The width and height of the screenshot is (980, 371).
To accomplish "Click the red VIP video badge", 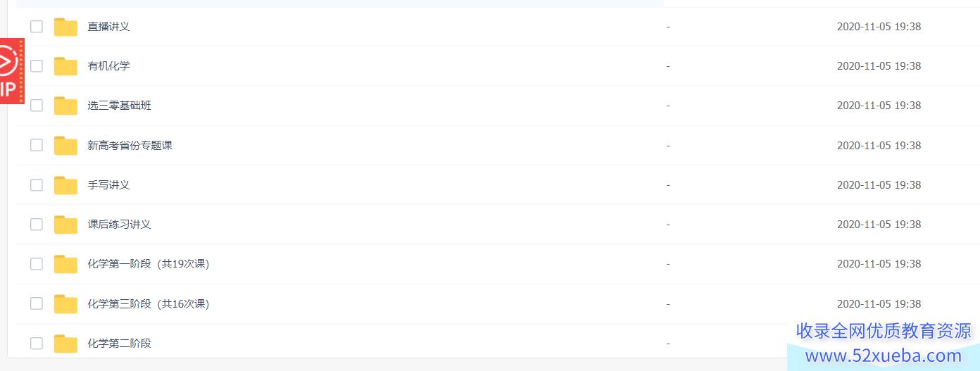I will pyautogui.click(x=11, y=71).
